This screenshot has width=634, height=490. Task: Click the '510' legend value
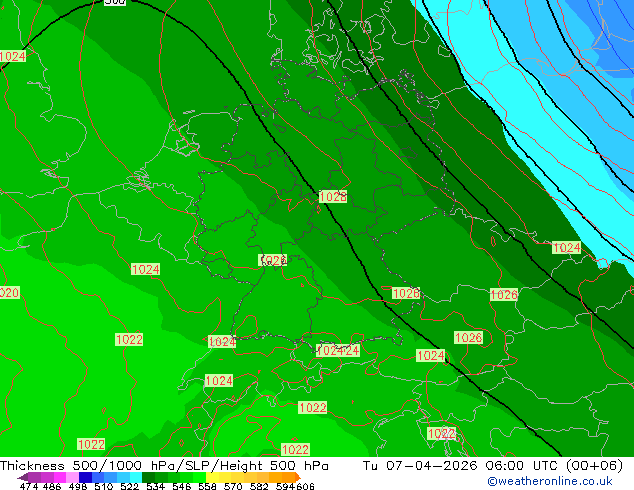pyautogui.click(x=104, y=486)
